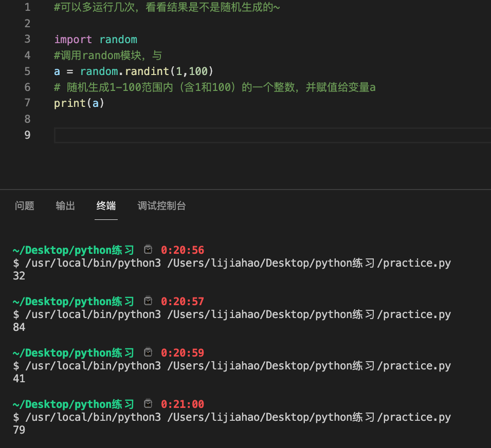
Task: Click terminal output value 79
Action: pyautogui.click(x=19, y=430)
